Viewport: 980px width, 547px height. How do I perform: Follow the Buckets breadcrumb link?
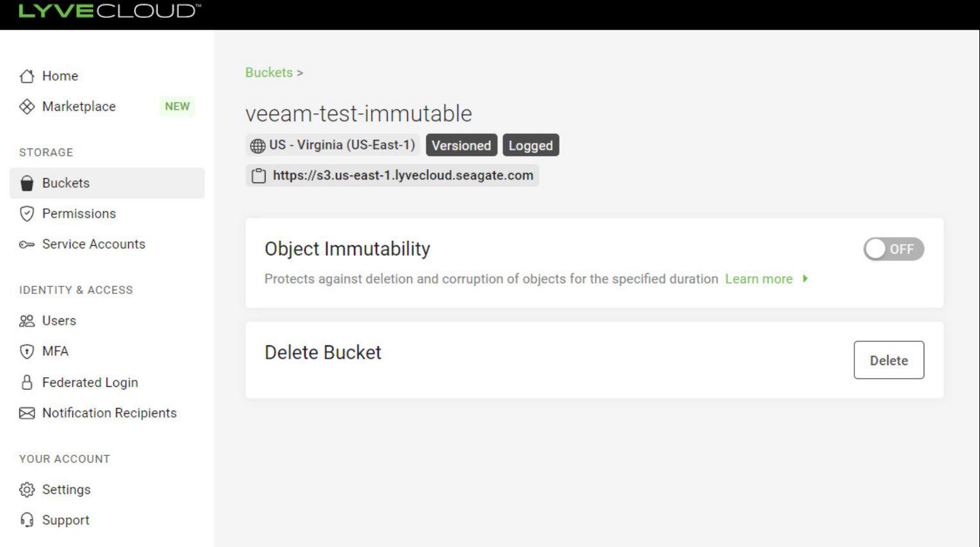point(269,72)
